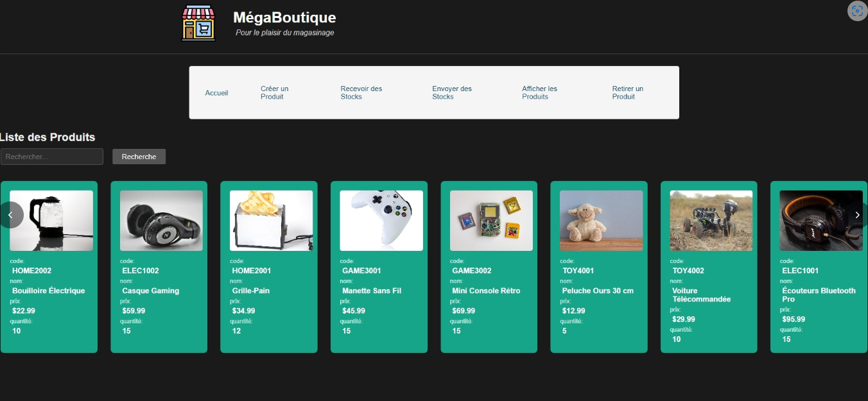
Task: View the Bluetooth headphones image
Action: (821, 221)
